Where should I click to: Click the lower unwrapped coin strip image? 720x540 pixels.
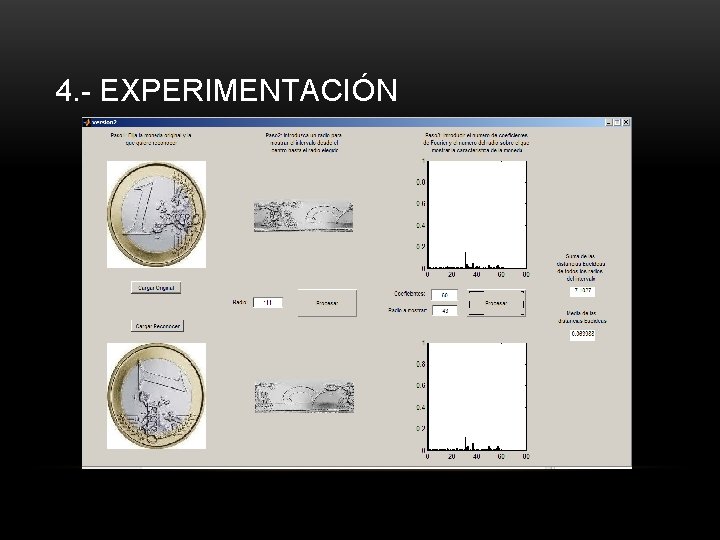pyautogui.click(x=304, y=397)
